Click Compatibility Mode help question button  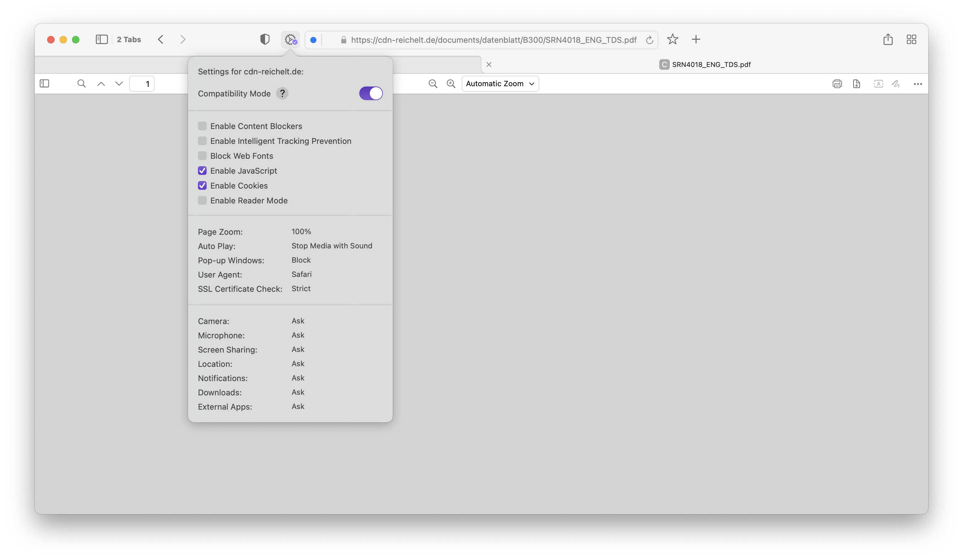[x=282, y=93]
